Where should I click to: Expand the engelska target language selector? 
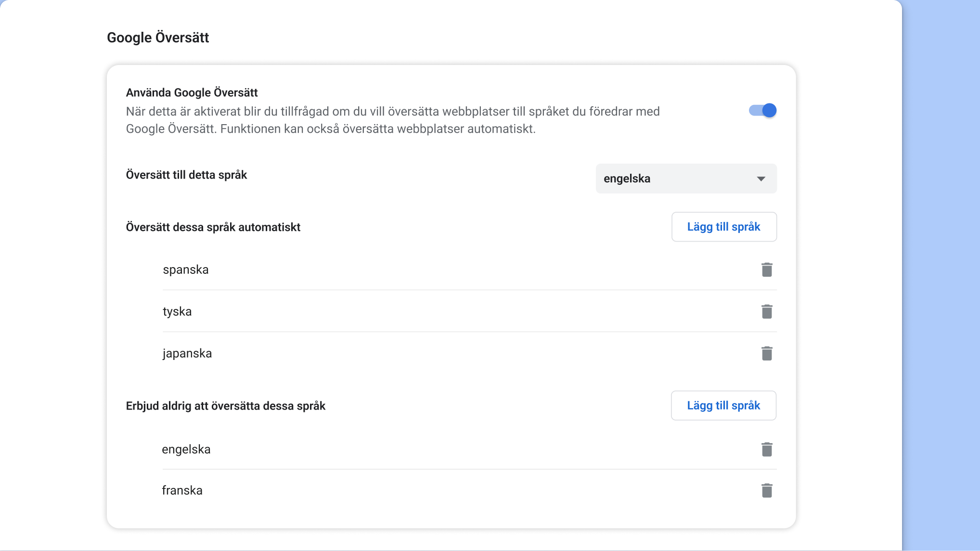point(686,179)
